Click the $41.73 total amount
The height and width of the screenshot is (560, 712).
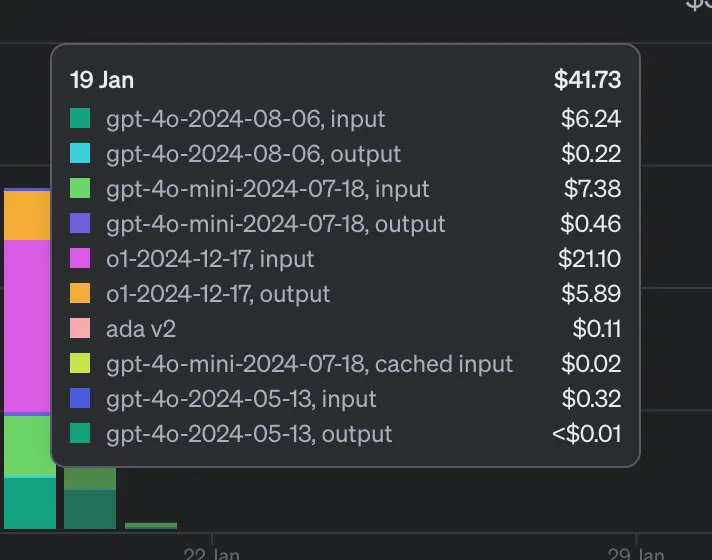click(x=587, y=80)
